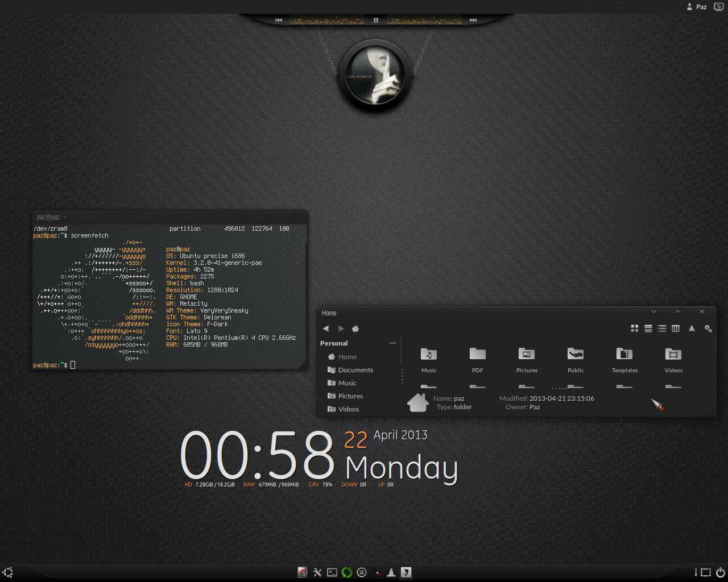Click the highlighted face-silhouette dock icon
Image resolution: width=728 pixels, height=582 pixels.
(x=406, y=572)
